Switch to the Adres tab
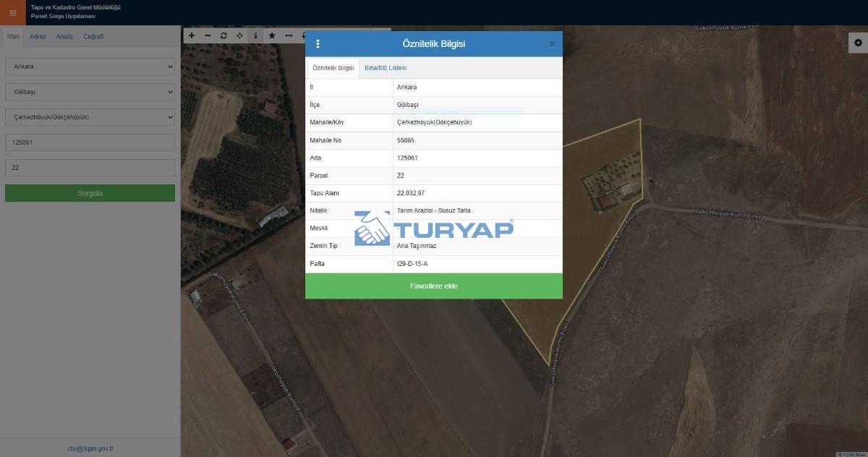This screenshot has height=457, width=868. (38, 36)
